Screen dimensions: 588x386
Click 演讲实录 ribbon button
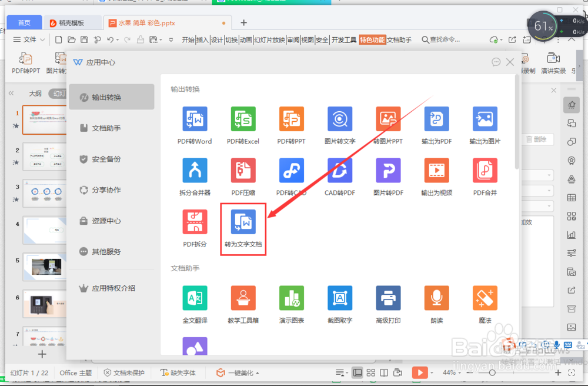(x=553, y=62)
